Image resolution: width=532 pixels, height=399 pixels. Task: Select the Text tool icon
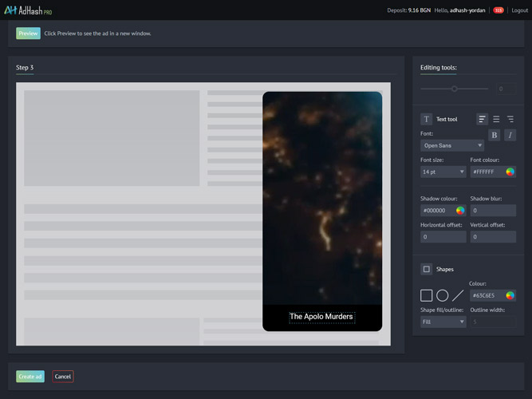point(426,119)
